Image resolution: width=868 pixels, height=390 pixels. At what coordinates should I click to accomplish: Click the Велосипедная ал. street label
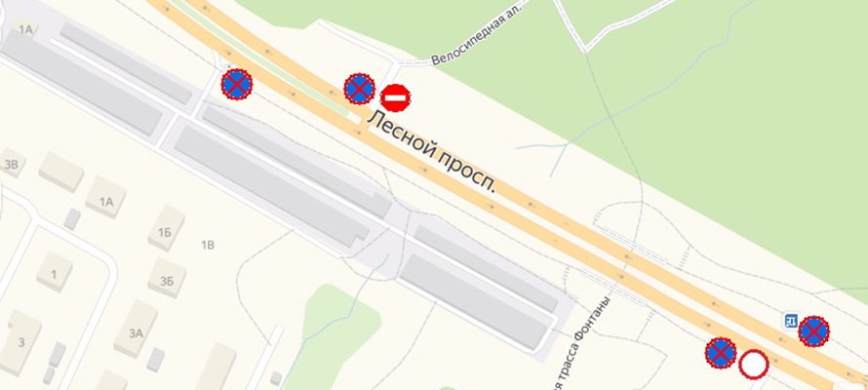pyautogui.click(x=478, y=32)
